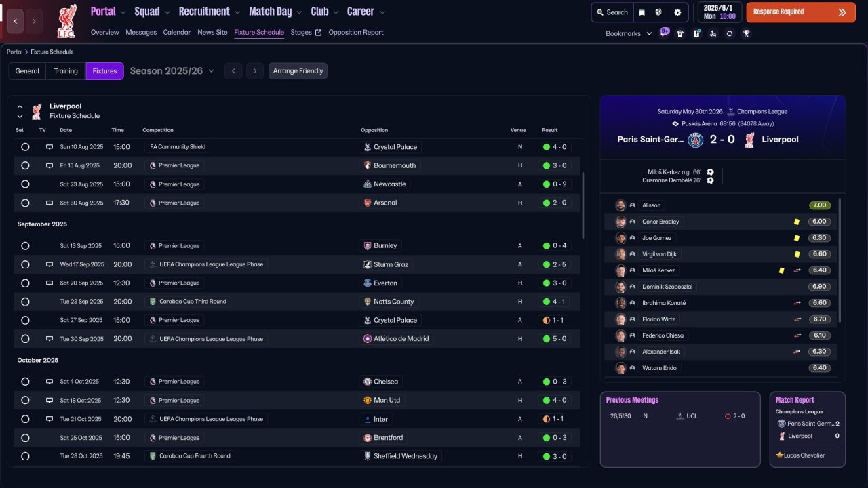Expand the Portal menu dropdown arrow
Screen dimensions: 868x488
click(x=123, y=12)
